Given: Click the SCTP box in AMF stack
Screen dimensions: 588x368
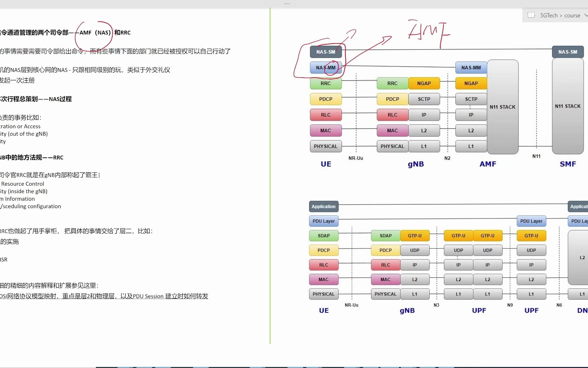Looking at the screenshot, I should (471, 99).
